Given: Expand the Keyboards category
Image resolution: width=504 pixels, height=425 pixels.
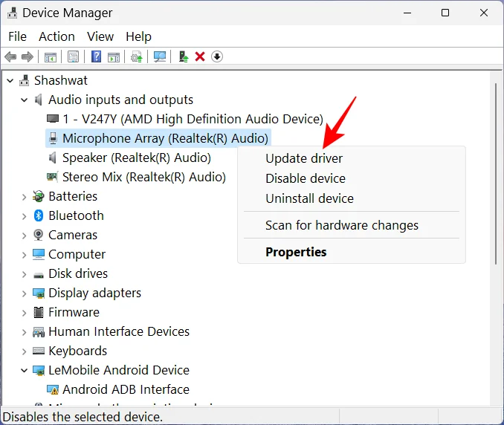Looking at the screenshot, I should click(x=24, y=351).
